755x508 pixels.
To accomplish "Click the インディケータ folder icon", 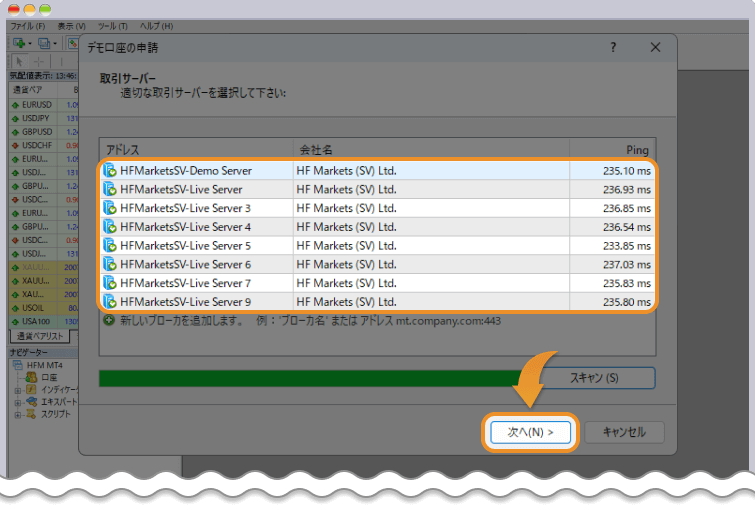I will click(x=31, y=390).
